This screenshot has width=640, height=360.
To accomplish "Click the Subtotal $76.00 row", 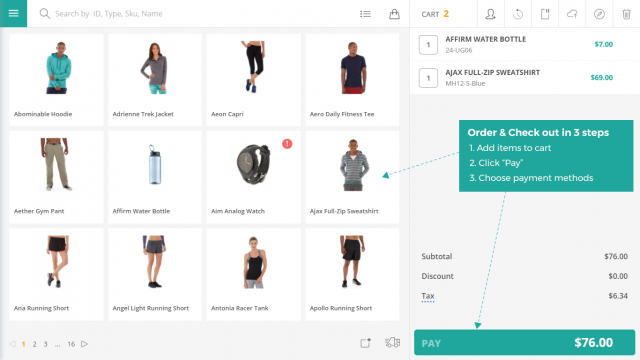I will click(524, 256).
